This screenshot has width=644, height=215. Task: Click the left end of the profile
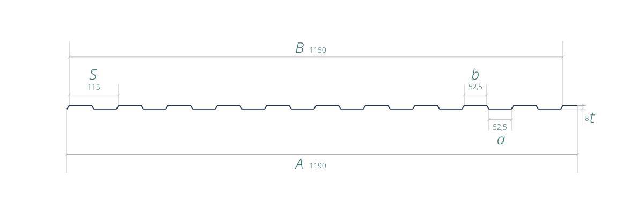(68, 108)
